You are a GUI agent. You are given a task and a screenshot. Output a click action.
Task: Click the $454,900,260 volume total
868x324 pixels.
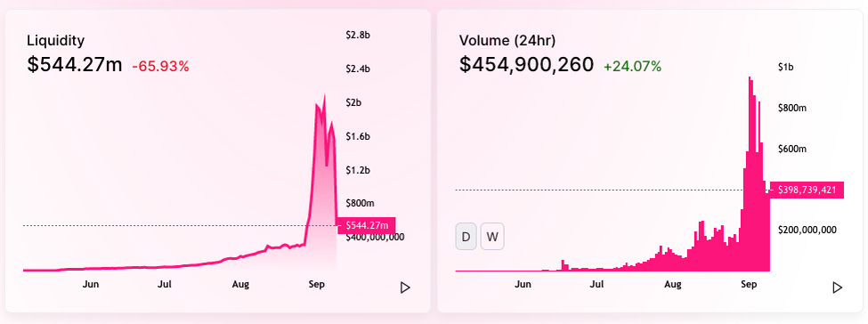coord(526,65)
